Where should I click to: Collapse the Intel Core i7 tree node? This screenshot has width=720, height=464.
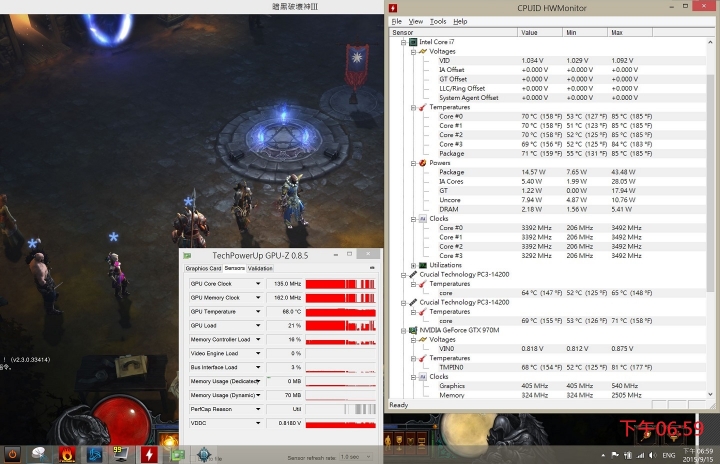[x=403, y=42]
